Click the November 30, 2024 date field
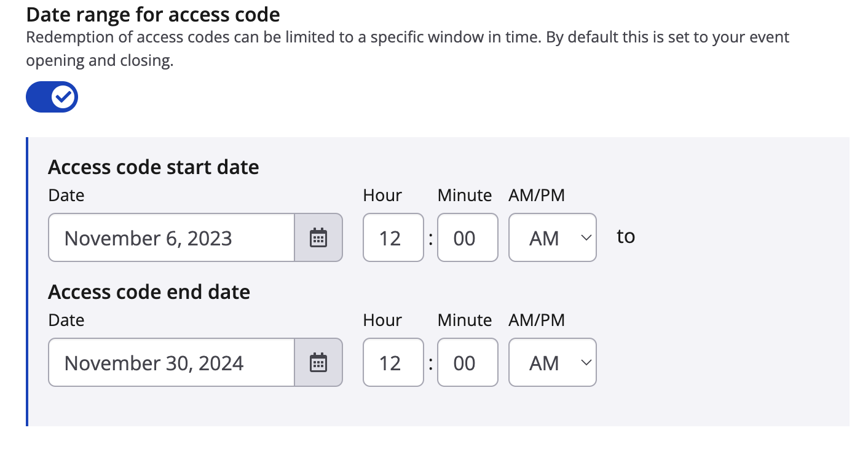 click(x=171, y=362)
